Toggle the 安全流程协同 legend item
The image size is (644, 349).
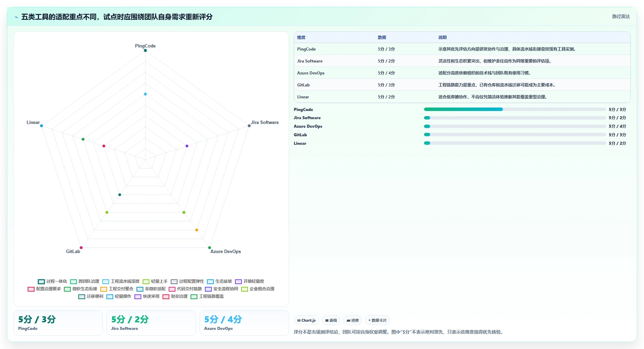coord(221,289)
